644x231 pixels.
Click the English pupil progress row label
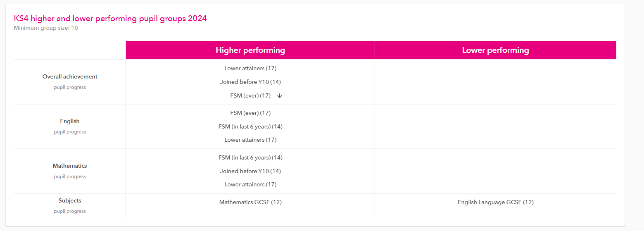point(70,121)
